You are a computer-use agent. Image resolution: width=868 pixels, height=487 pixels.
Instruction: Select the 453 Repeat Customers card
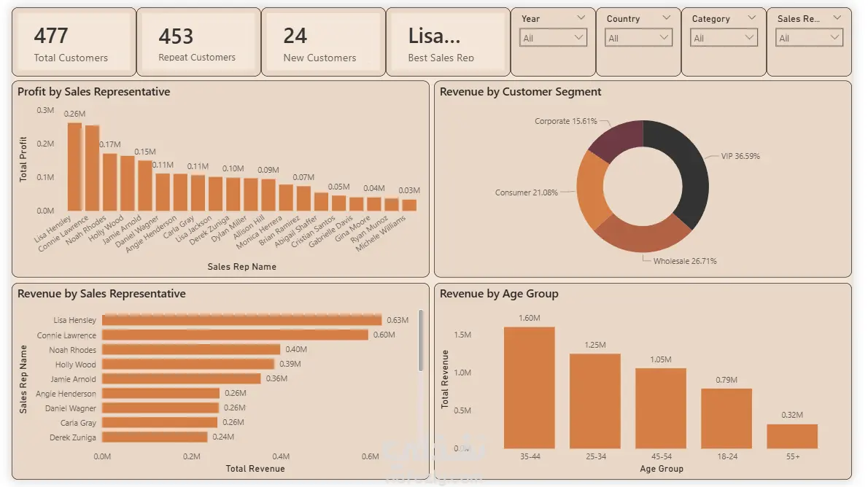198,42
